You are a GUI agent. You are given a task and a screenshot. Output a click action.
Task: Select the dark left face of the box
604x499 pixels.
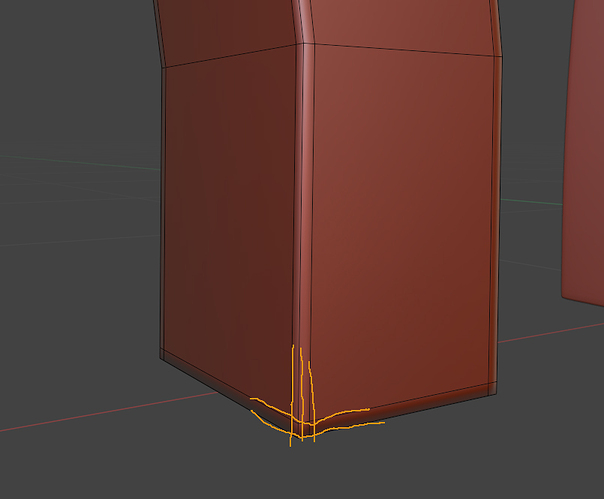click(x=229, y=216)
